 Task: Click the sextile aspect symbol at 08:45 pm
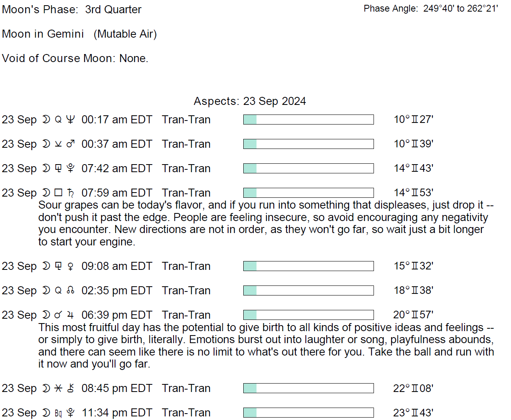coord(59,388)
